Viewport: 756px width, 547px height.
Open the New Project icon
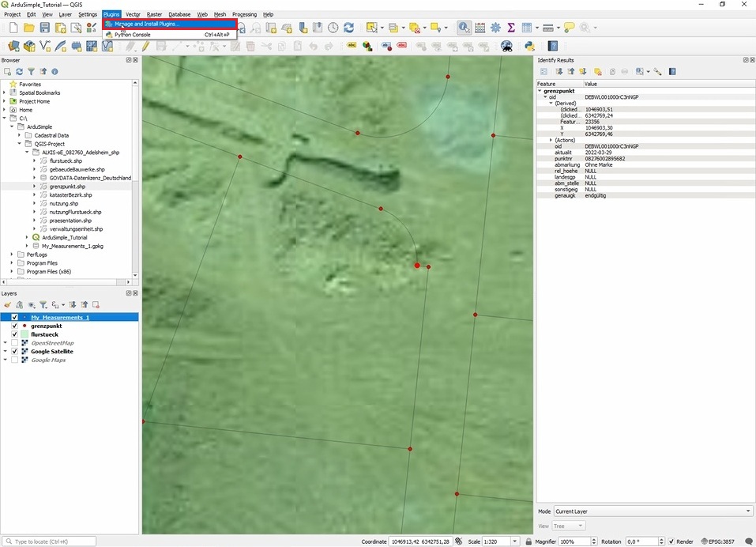[13, 28]
